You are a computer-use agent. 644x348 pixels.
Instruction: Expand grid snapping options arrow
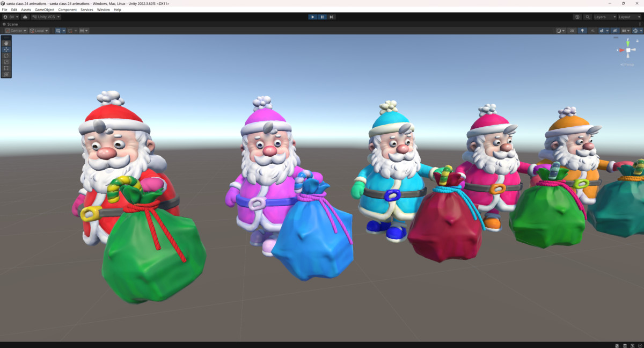(76, 31)
